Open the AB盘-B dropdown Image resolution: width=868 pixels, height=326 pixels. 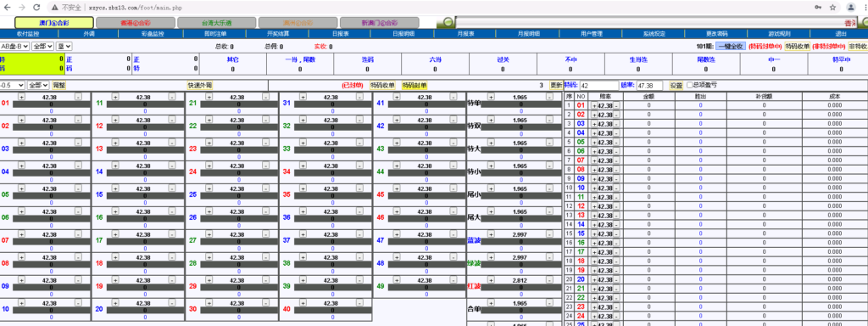(14, 47)
